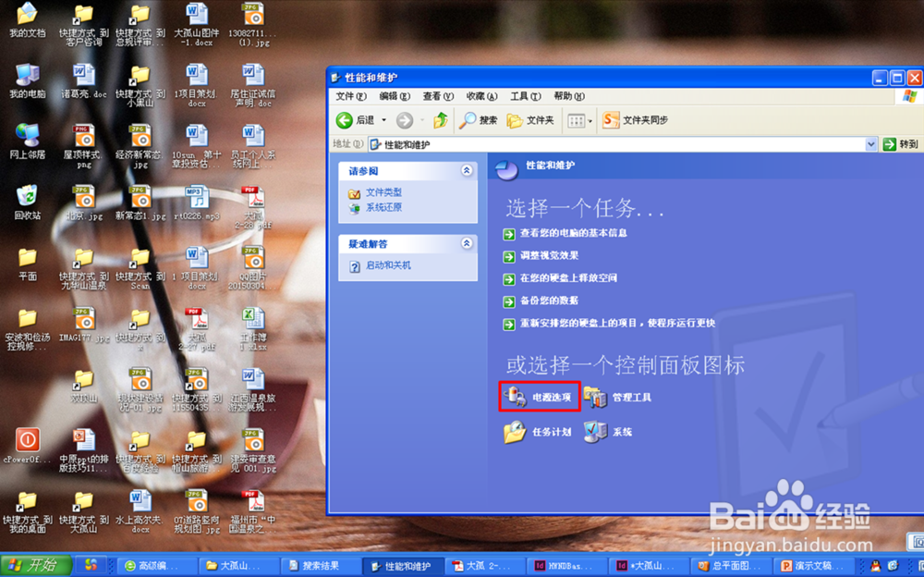Select the 屋顶样式.png desktop file
Image resolution: width=924 pixels, height=577 pixels.
click(x=84, y=146)
